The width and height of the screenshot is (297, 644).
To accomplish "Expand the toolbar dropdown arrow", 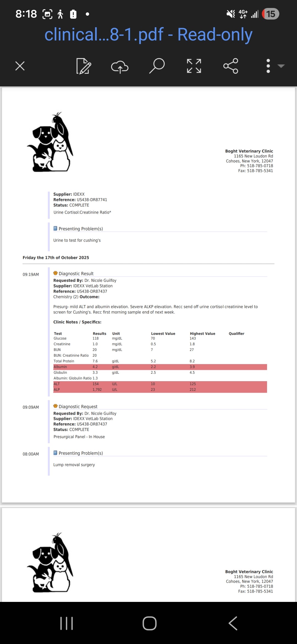I will [x=281, y=66].
